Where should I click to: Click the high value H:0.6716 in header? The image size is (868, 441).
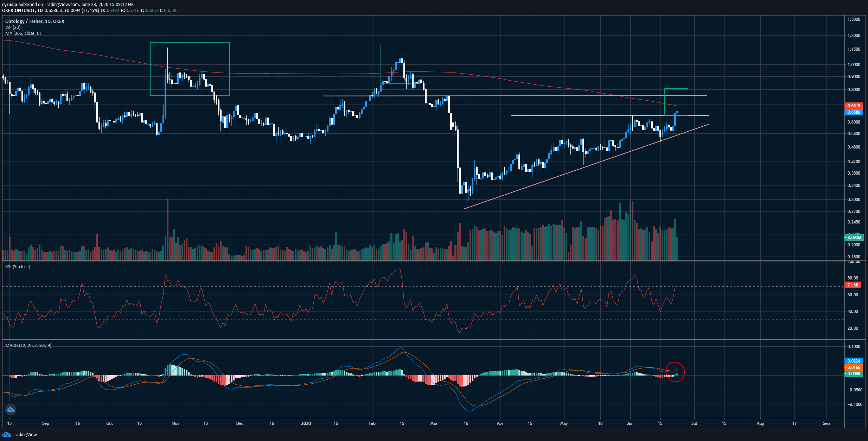pyautogui.click(x=130, y=11)
